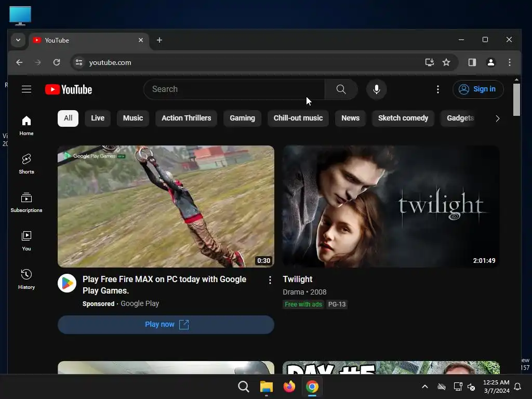The image size is (532, 399).
Task: Click the PG-13 rating badge
Action: [337, 304]
